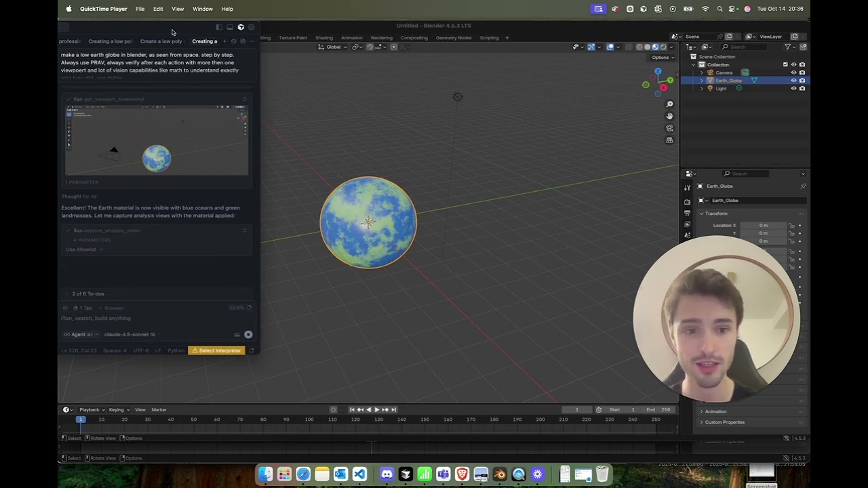Open the Keying dropdown in timeline
Screen dimensions: 868x488
tap(119, 409)
